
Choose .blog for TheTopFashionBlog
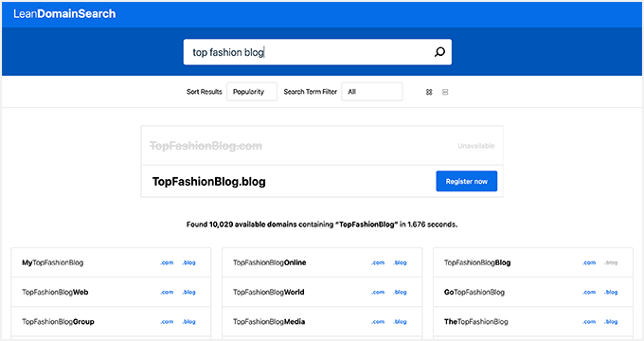pos(611,322)
